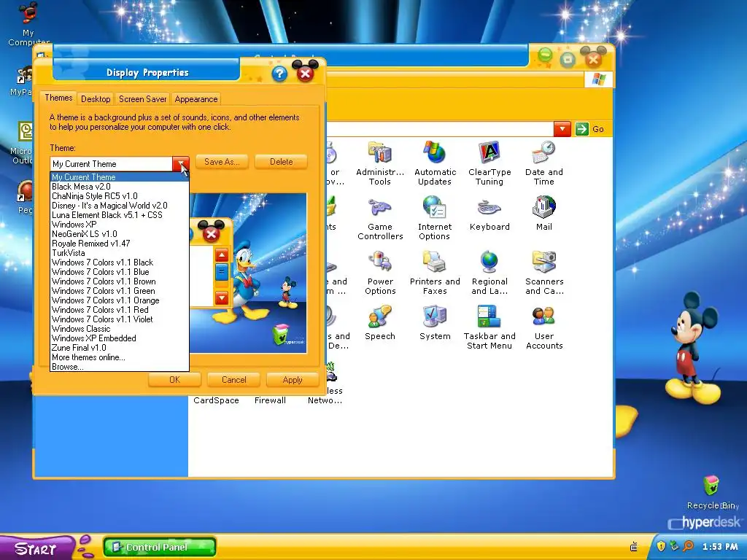
Task: Collapse the Theme dropdown arrow
Action: tap(181, 164)
